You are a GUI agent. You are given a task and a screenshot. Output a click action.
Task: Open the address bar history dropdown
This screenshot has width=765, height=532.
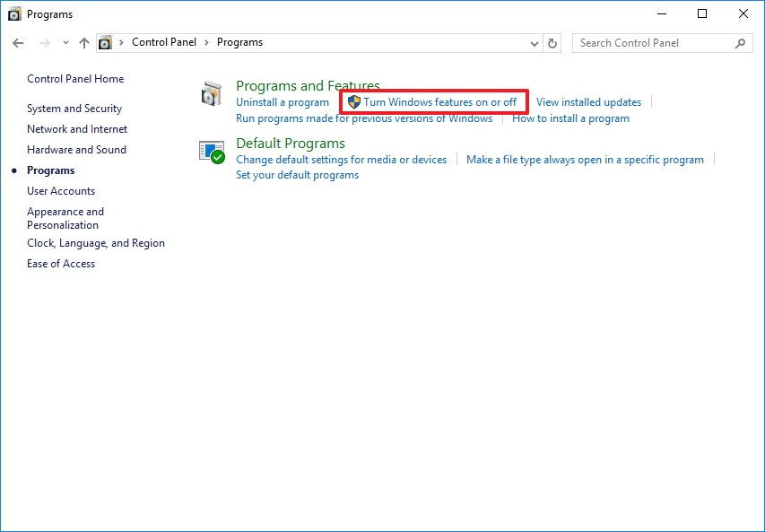[535, 43]
